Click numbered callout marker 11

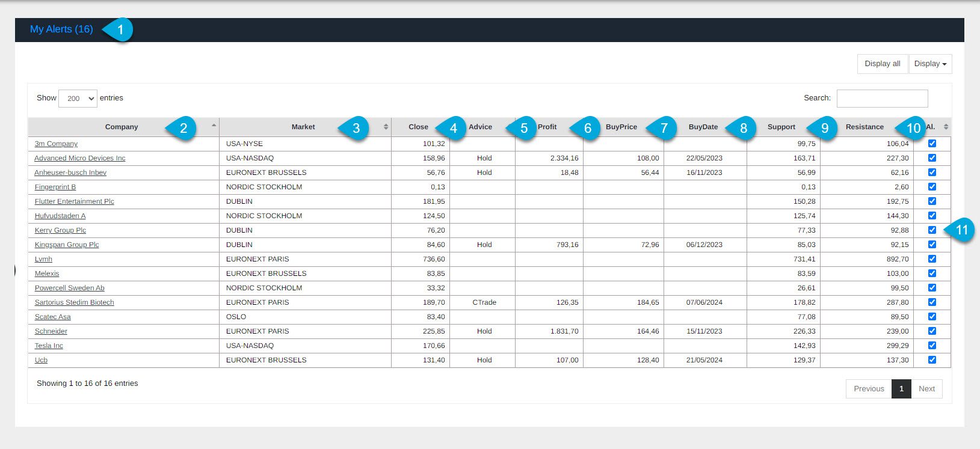tap(961, 230)
